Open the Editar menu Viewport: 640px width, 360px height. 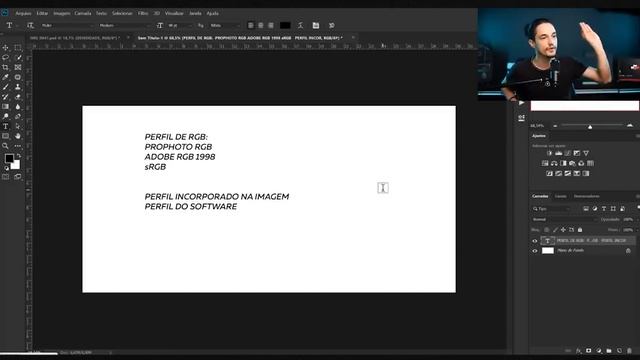point(42,13)
